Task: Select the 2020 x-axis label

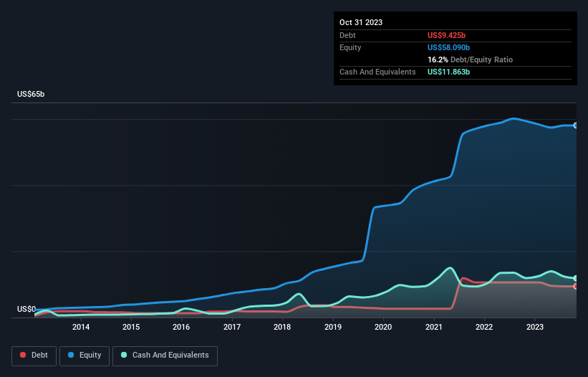Action: tap(383, 328)
